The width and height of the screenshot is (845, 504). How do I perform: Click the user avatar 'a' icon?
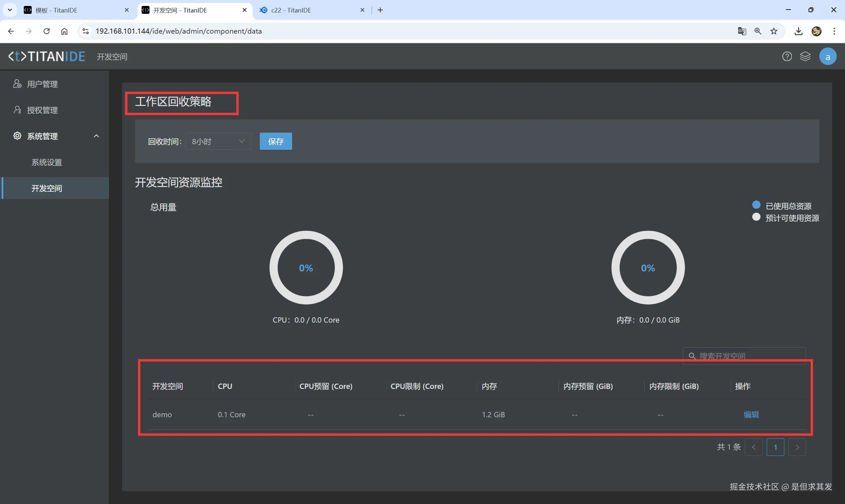(x=828, y=57)
